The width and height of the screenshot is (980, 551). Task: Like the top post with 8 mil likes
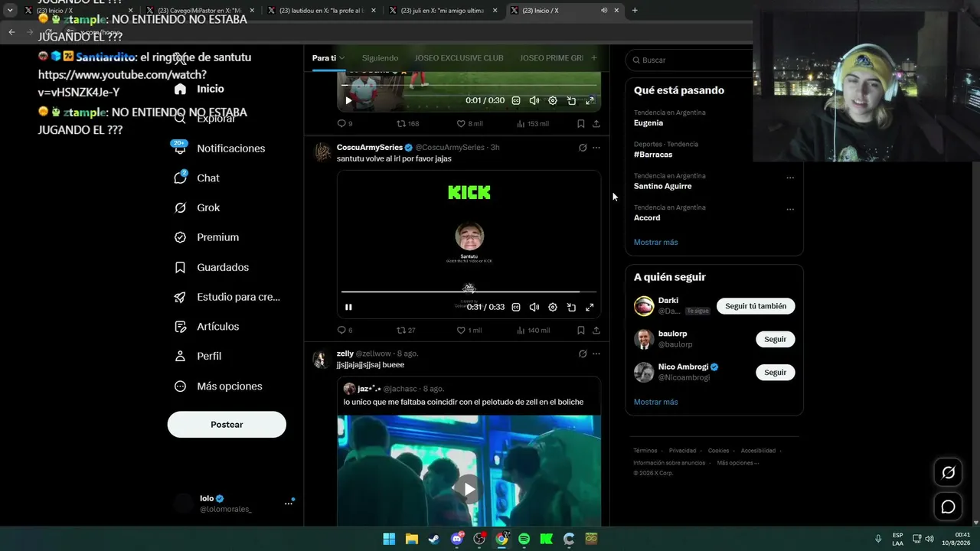(x=469, y=123)
